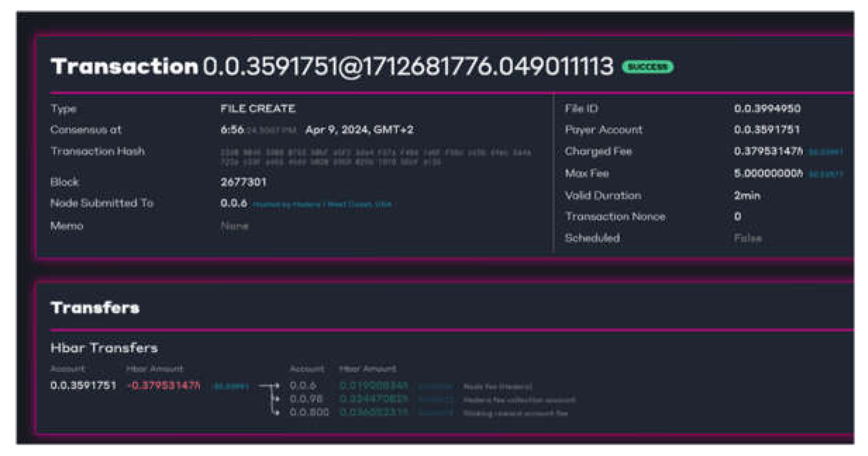This screenshot has width=868, height=456.
Task: Open staking reward account 0.0.800
Action: coord(308,412)
